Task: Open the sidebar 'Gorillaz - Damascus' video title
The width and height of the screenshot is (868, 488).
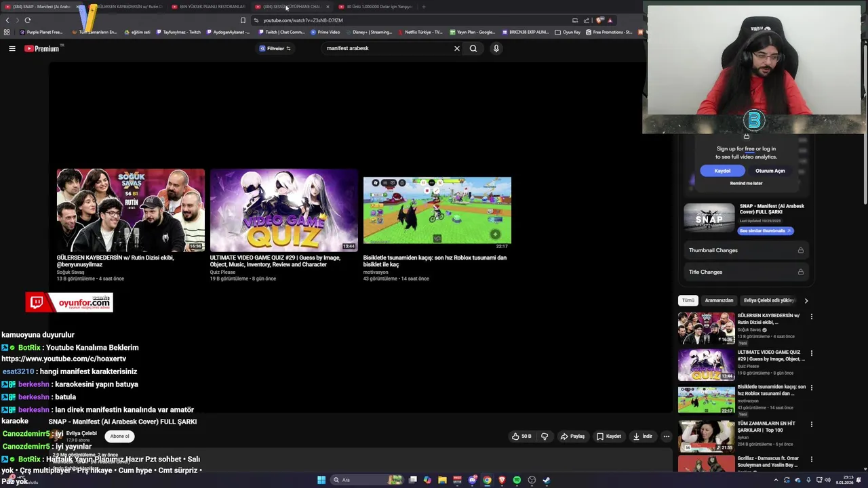Action: pos(768,462)
